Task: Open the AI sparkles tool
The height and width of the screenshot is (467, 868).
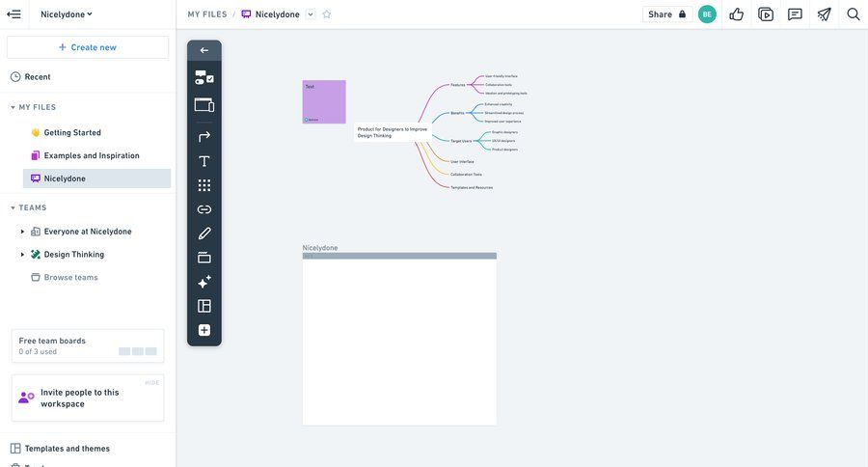Action: click(204, 282)
